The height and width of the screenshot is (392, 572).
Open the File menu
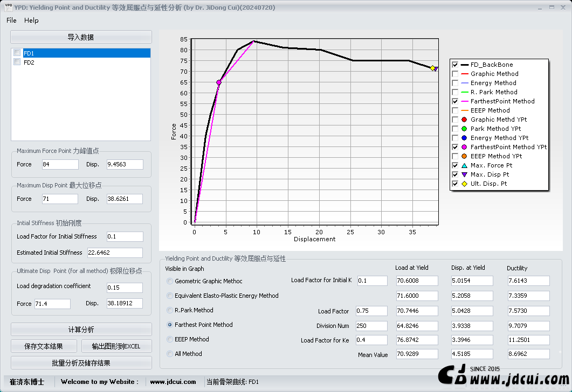[x=11, y=20]
